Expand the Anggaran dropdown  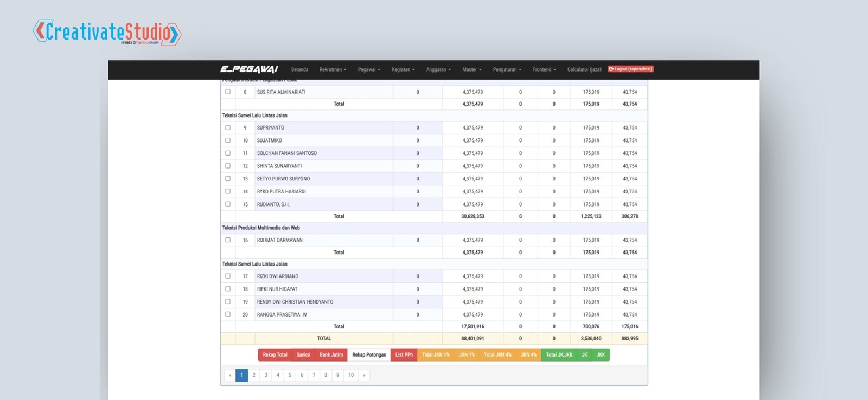pyautogui.click(x=438, y=69)
